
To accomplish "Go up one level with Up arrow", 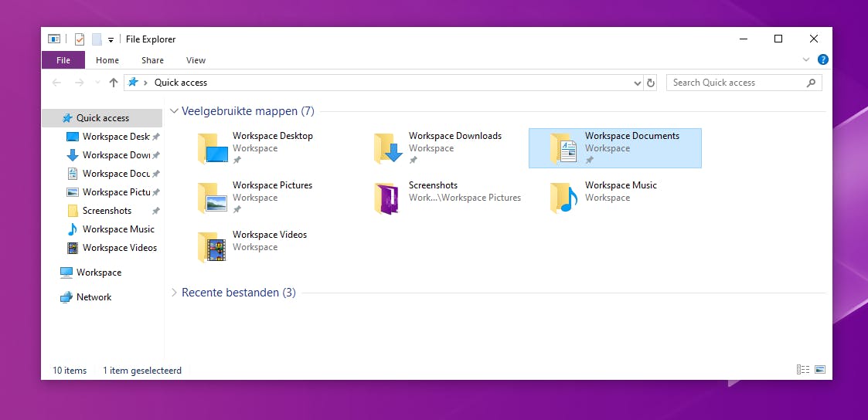I will tap(114, 83).
